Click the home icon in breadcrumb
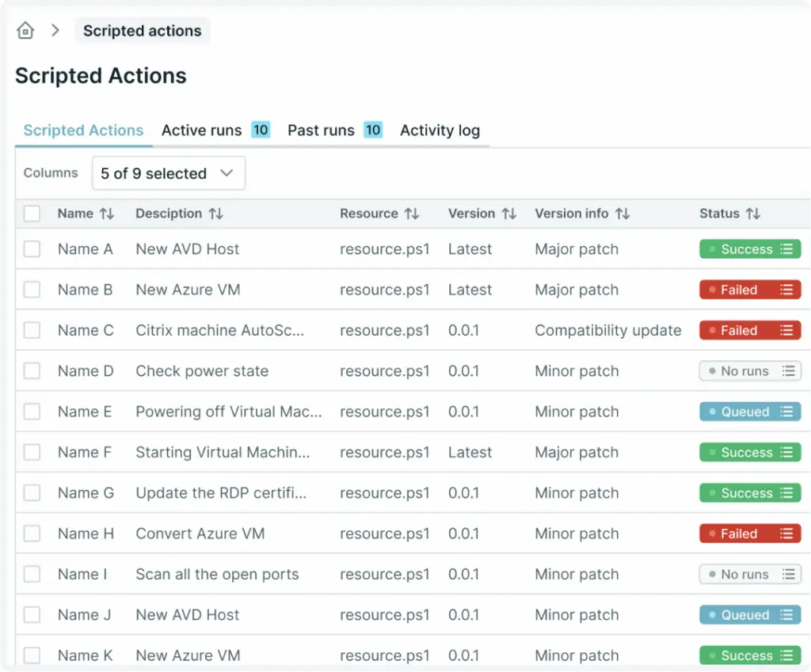This screenshot has width=811, height=672. click(x=25, y=31)
